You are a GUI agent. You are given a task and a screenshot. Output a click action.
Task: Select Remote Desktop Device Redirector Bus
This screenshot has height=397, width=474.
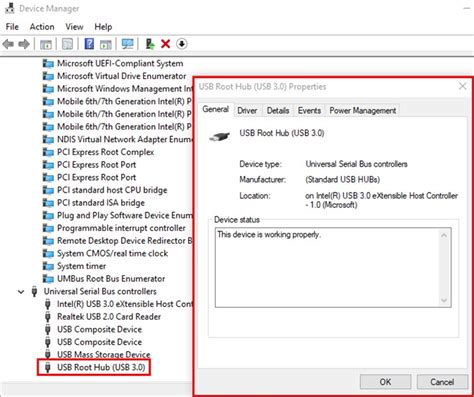pos(125,241)
